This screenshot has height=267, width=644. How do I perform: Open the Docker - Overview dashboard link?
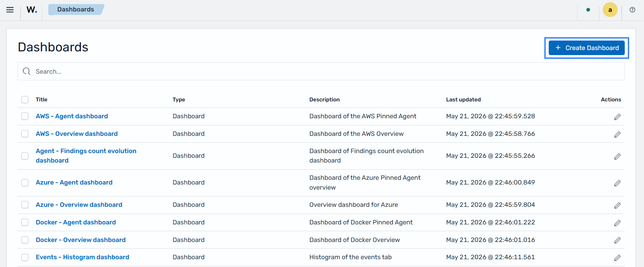81,240
